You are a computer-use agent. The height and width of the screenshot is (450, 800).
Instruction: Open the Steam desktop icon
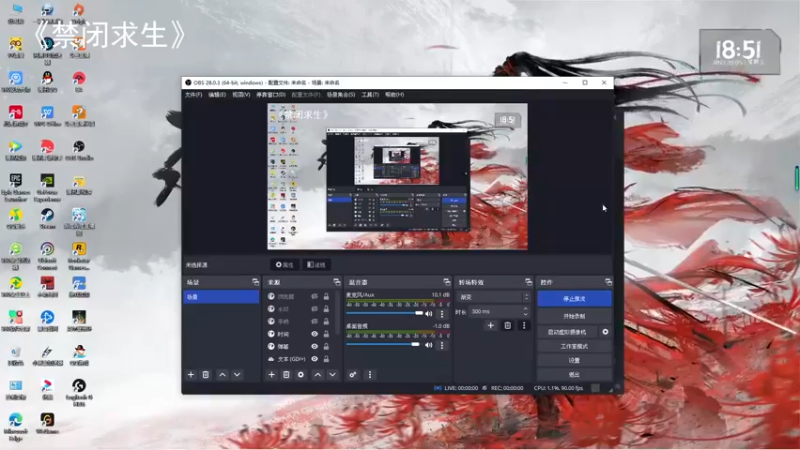(x=47, y=218)
